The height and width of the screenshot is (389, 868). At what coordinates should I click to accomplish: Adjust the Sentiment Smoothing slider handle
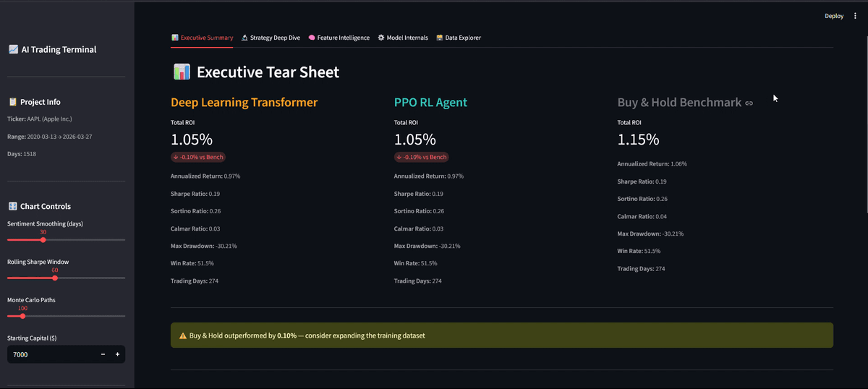tap(43, 239)
